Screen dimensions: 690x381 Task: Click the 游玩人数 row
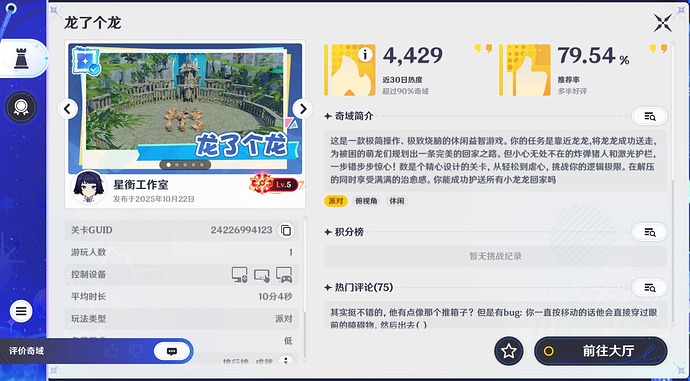(x=182, y=252)
